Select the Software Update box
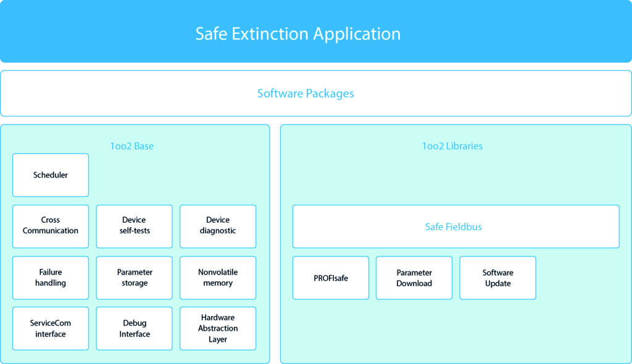Viewport: 632px width, 364px height. pyautogui.click(x=497, y=278)
